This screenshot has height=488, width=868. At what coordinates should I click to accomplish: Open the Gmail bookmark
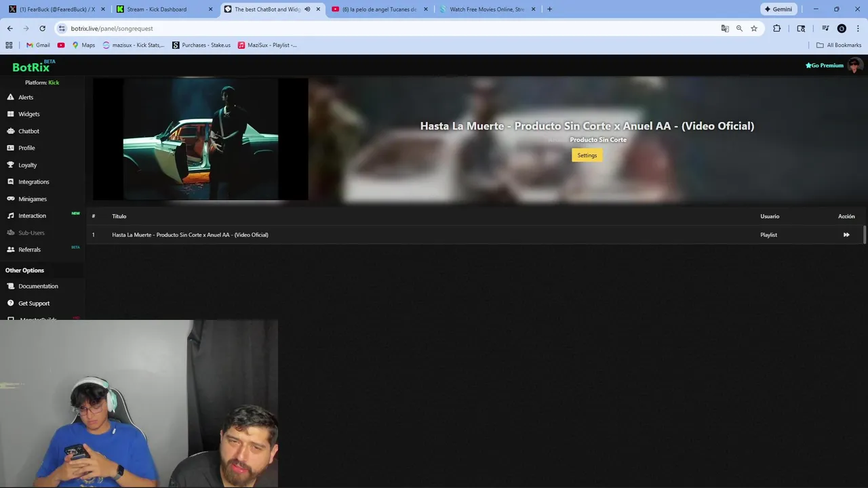click(38, 45)
